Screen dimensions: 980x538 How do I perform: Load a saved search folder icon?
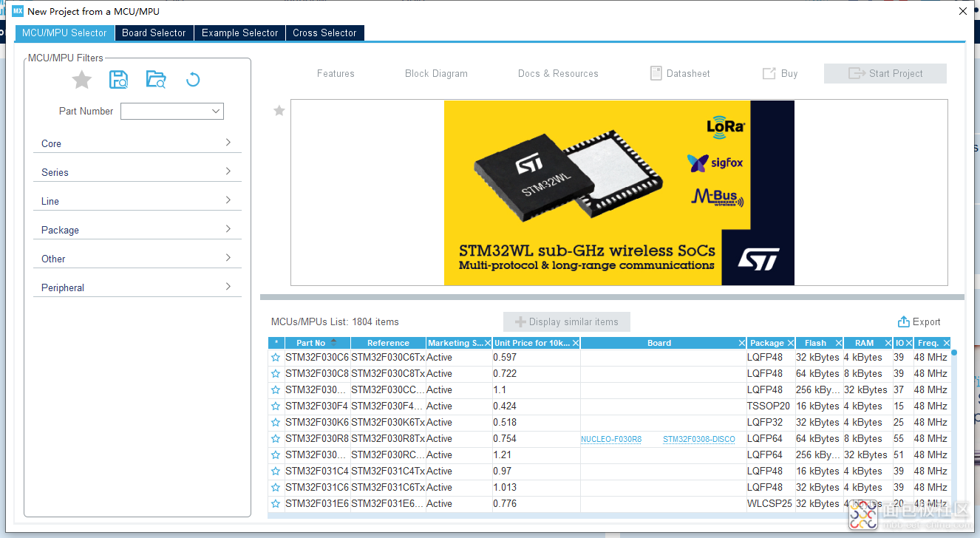click(156, 80)
